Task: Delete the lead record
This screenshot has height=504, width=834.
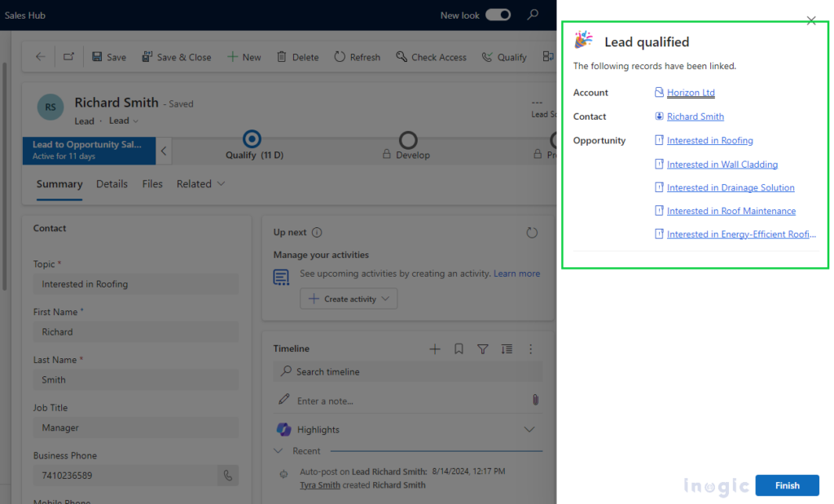Action: coord(298,57)
